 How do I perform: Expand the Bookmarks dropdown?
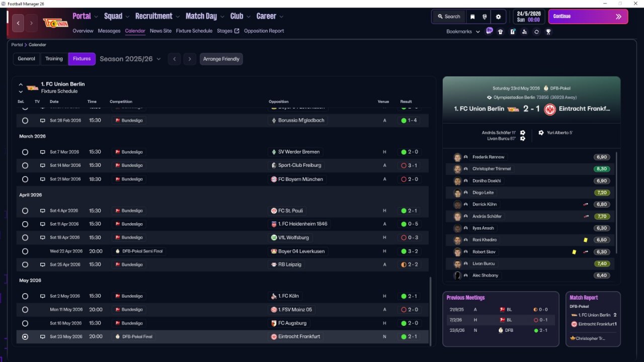pos(463,32)
